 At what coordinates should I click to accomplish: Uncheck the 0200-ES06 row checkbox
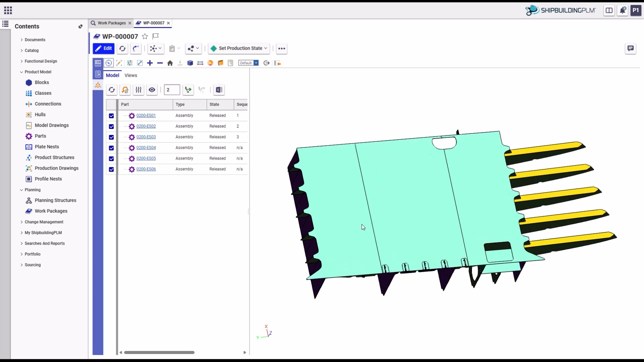click(x=111, y=169)
